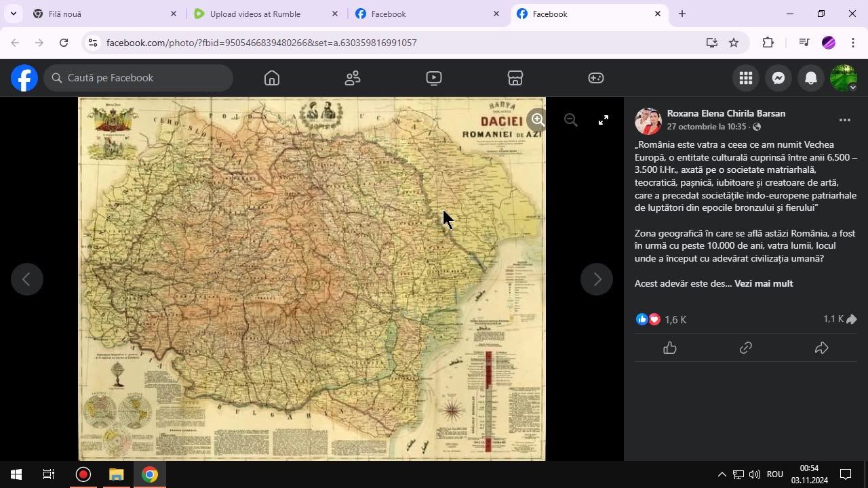Zoom in on the photo
This screenshot has width=868, height=488.
click(x=538, y=120)
